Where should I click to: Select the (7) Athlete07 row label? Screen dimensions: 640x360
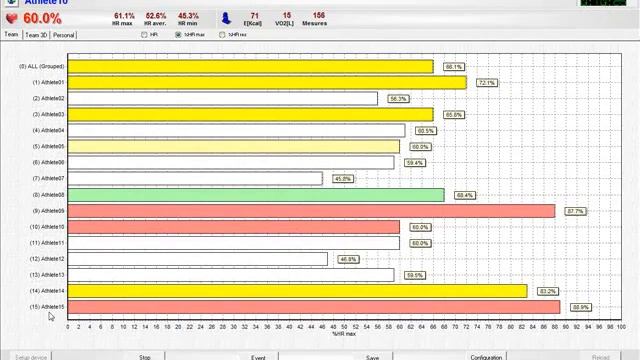coord(48,178)
